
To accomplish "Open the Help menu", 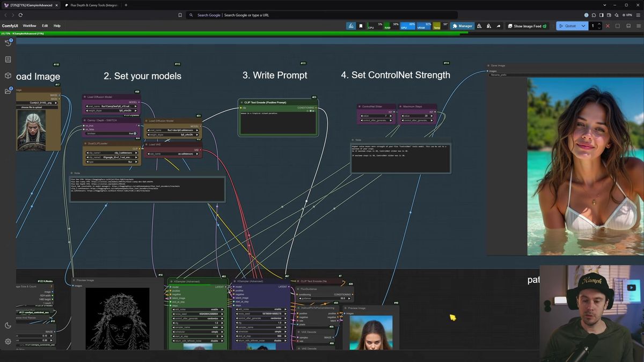I will 57,26.
